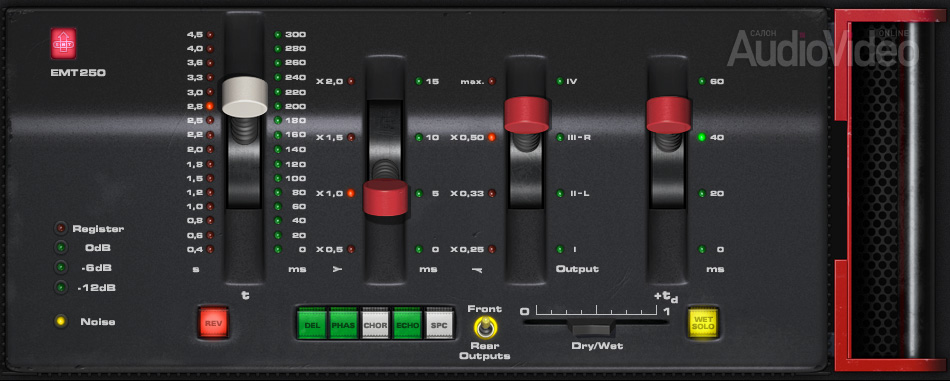This screenshot has width=950, height=381.
Task: Click the X1,5 multiplier LED
Action: coord(351,137)
